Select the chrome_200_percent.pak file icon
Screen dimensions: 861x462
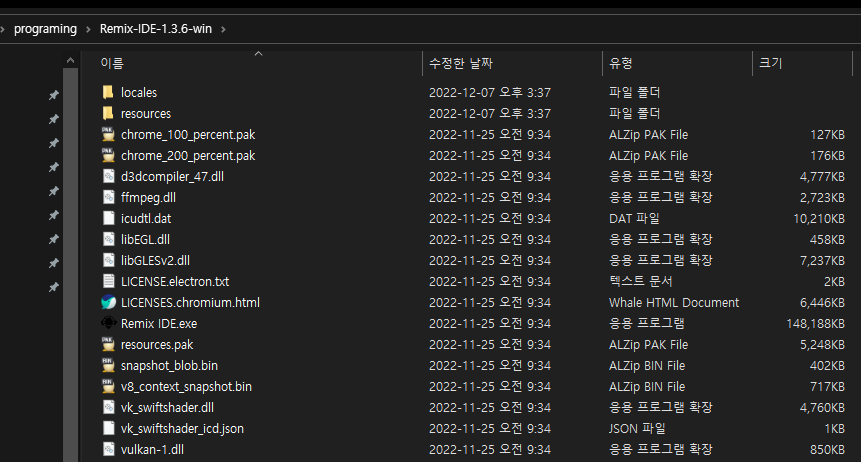[x=108, y=155]
